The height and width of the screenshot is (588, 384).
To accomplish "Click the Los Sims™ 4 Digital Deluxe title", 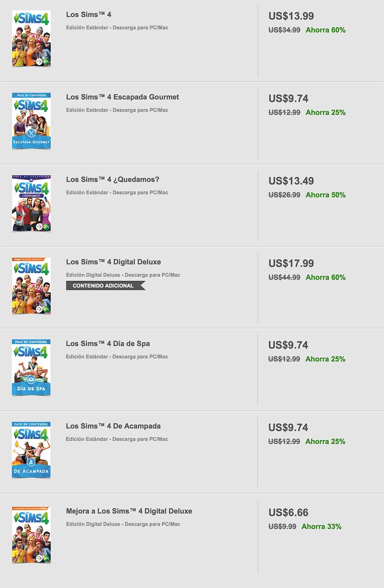I will [x=113, y=262].
